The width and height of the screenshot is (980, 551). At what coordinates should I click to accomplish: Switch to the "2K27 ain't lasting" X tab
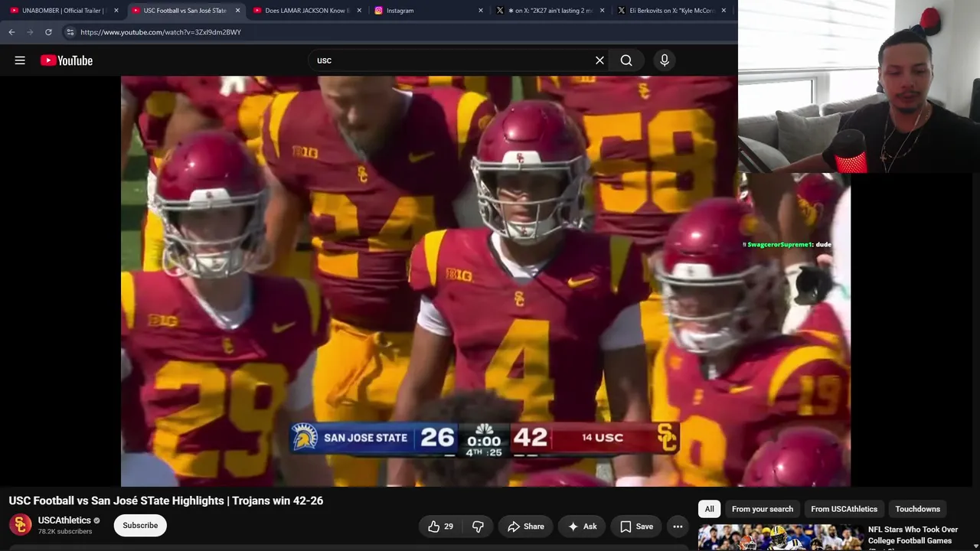549,11
